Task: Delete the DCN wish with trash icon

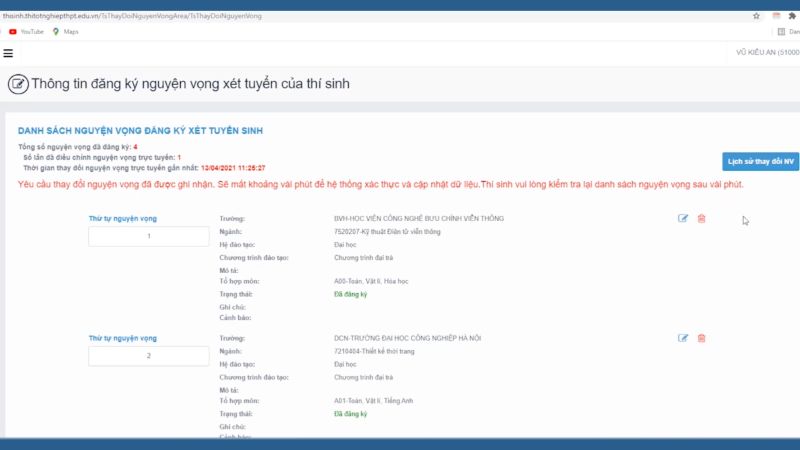Action: 701,338
